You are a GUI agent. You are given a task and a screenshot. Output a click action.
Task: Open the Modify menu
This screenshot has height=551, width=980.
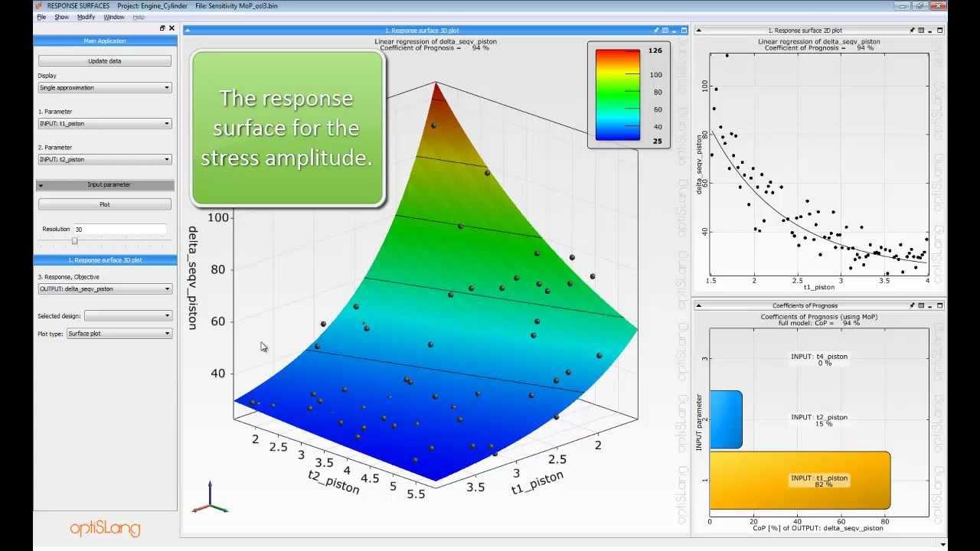pyautogui.click(x=86, y=17)
